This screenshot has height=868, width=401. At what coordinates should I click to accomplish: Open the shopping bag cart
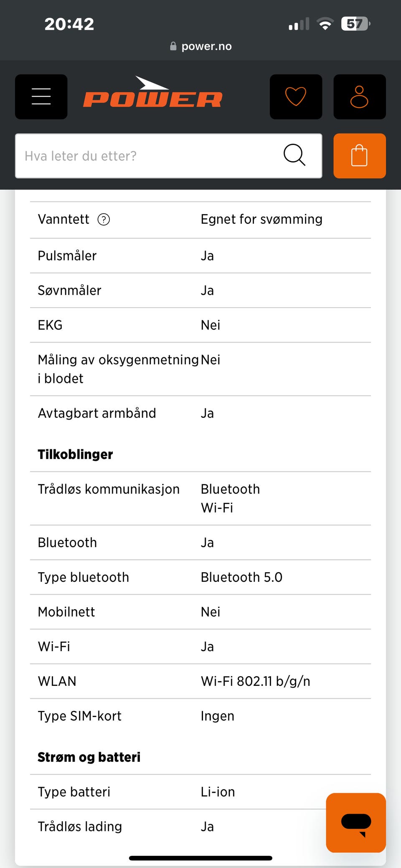click(x=359, y=155)
